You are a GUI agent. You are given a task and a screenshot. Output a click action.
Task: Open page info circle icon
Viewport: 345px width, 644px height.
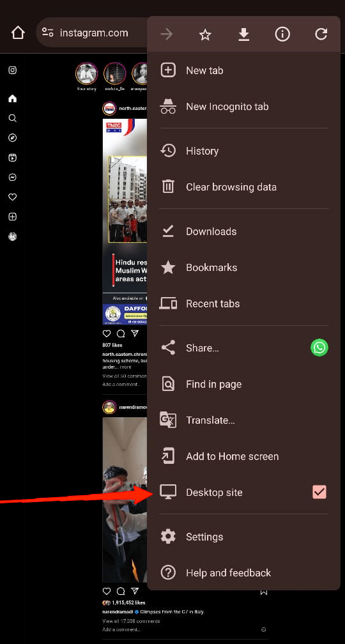pyautogui.click(x=282, y=35)
